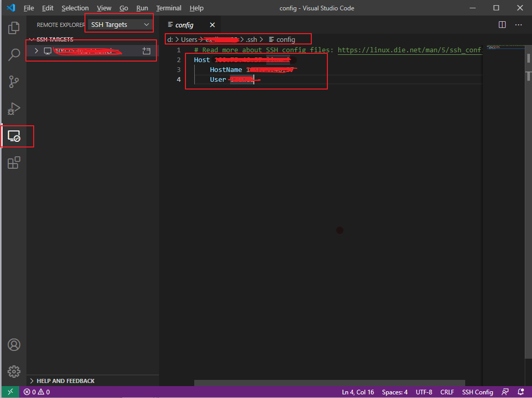Change language mode via SSH Config
Viewport: 532px width, 398px height.
click(478, 392)
